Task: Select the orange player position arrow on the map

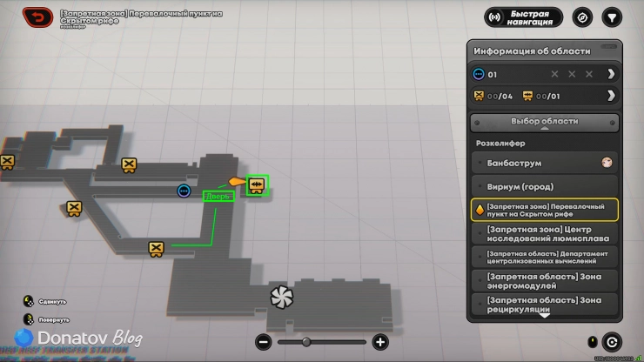Action: 236,181
